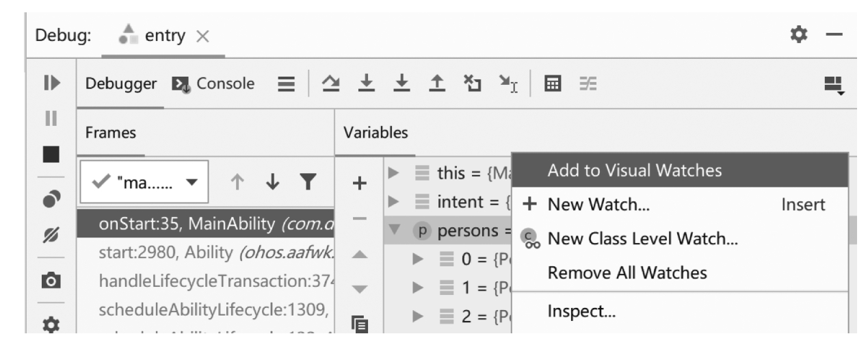Switch to the Console tab
The width and height of the screenshot is (868, 347).
[x=213, y=83]
